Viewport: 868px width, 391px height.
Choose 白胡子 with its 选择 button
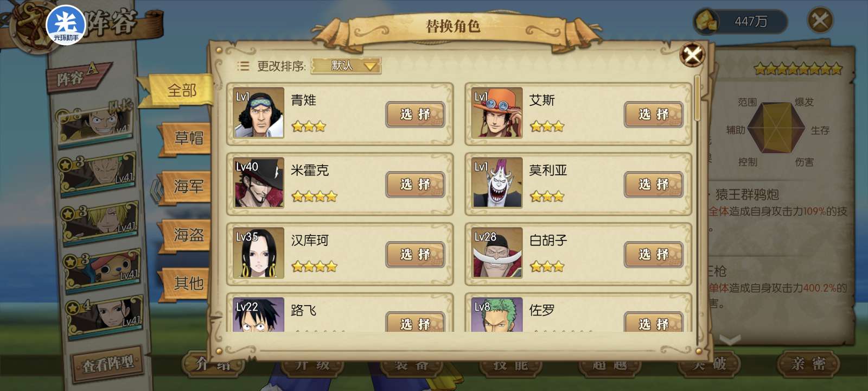coord(653,255)
